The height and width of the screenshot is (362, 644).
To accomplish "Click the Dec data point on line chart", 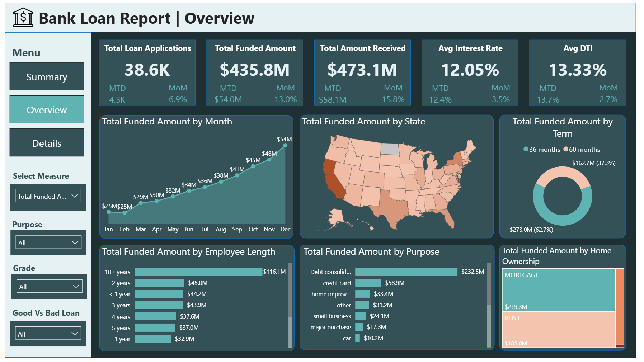I will point(285,145).
